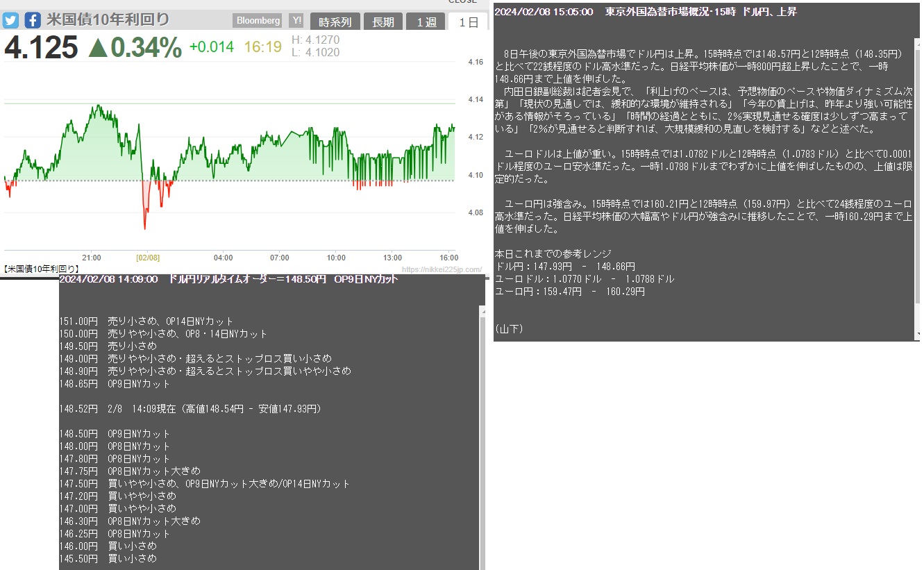Click the ドル円リアルタイムオーダー headline
The image size is (924, 570).
coord(229,279)
